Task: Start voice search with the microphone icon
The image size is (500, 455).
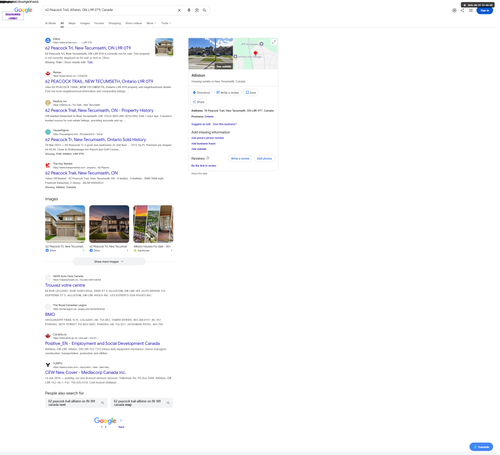Action: pos(189,10)
